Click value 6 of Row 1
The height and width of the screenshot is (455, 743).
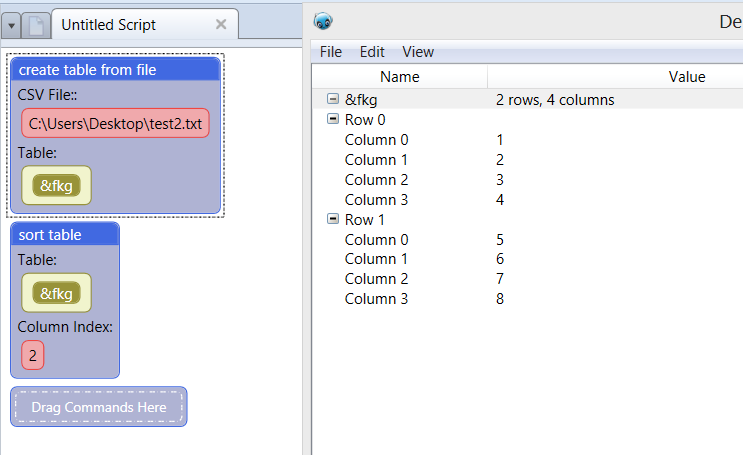499,259
